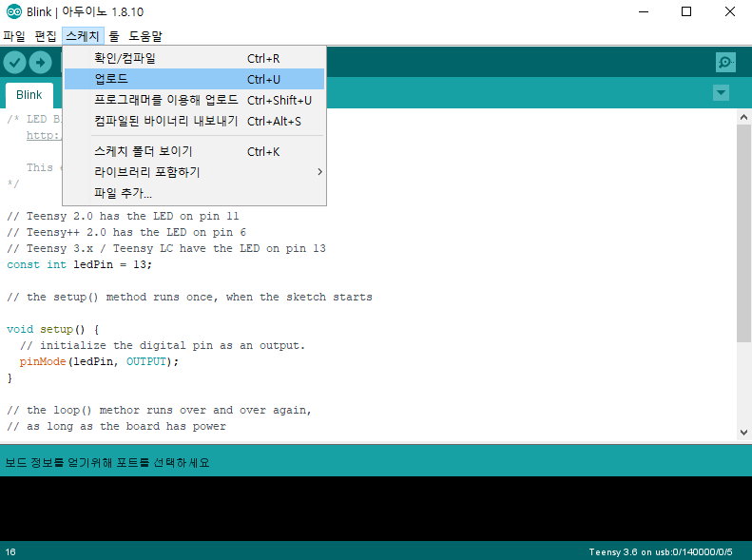Click the pinMode(ledPin, OUTPUT) line
This screenshot has height=560, width=752.
[x=99, y=361]
